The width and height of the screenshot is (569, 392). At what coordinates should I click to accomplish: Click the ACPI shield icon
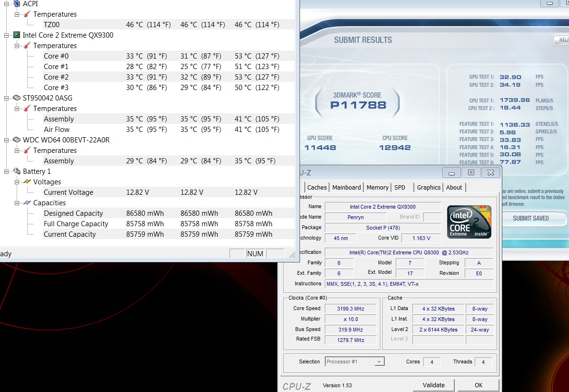(x=17, y=4)
